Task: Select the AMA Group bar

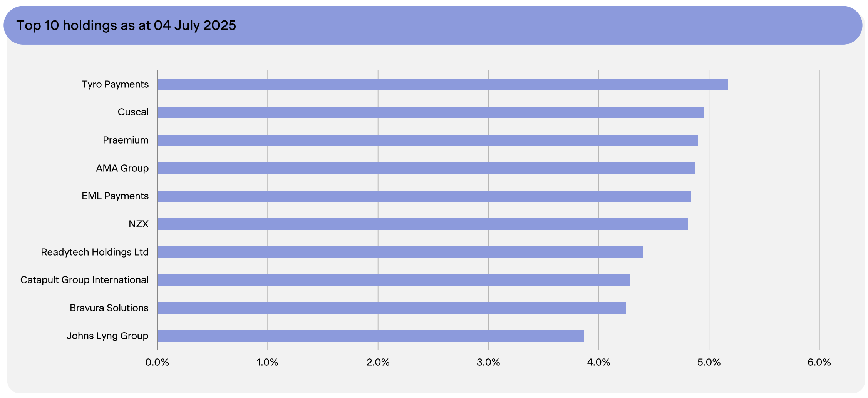Action: [x=426, y=168]
